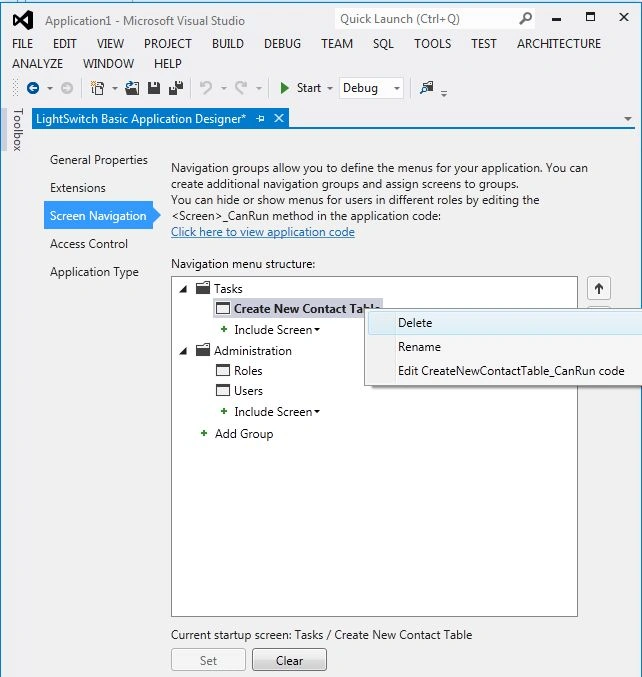The image size is (642, 677).
Task: Click the green Start debugging play icon
Action: (x=284, y=88)
